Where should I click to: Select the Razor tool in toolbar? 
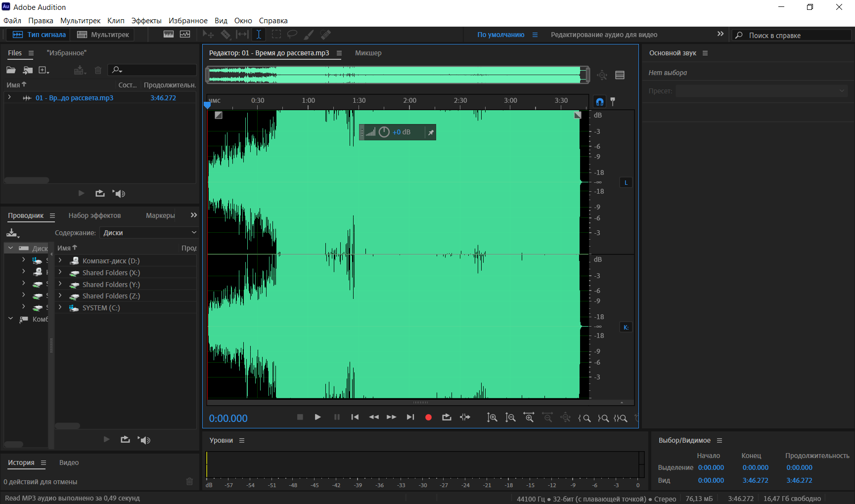click(x=225, y=35)
